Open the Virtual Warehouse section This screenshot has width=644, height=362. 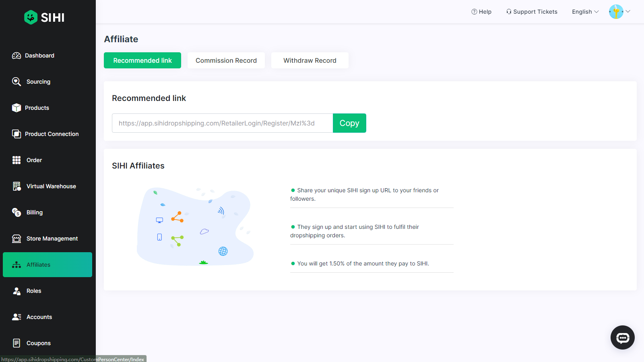51,186
